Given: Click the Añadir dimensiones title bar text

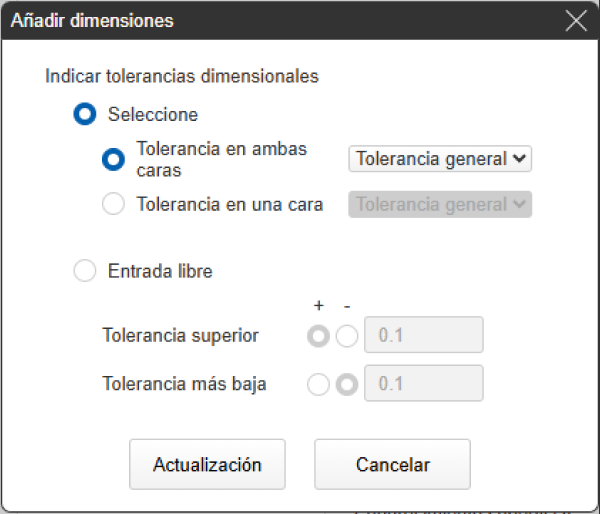Looking at the screenshot, I should [92, 21].
